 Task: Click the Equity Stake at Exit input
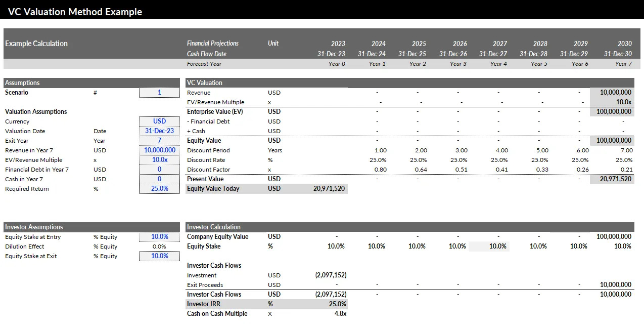tap(159, 256)
